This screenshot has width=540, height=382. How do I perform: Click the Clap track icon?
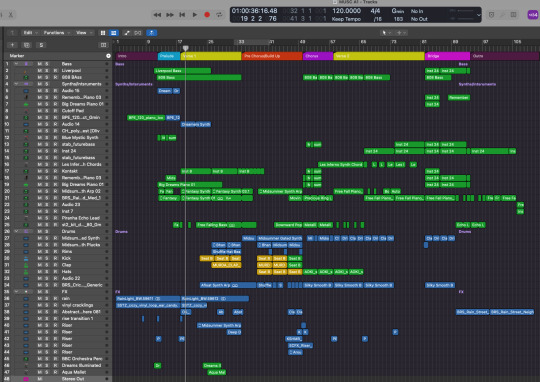[x=26, y=265]
